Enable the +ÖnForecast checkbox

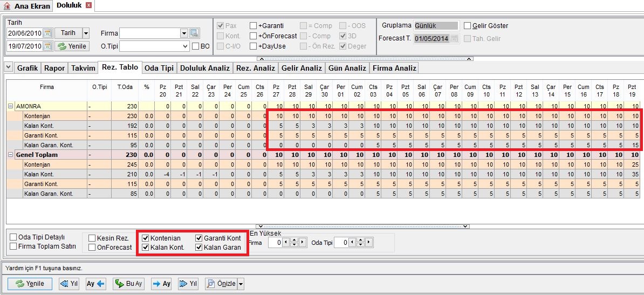[253, 36]
